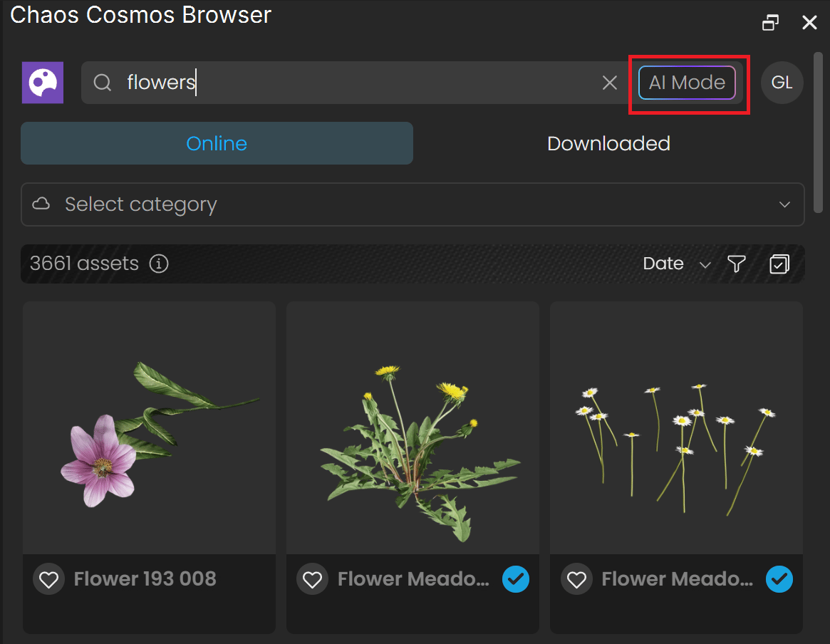Image resolution: width=830 pixels, height=644 pixels.
Task: Expand category list with chevron arrow
Action: [x=784, y=204]
